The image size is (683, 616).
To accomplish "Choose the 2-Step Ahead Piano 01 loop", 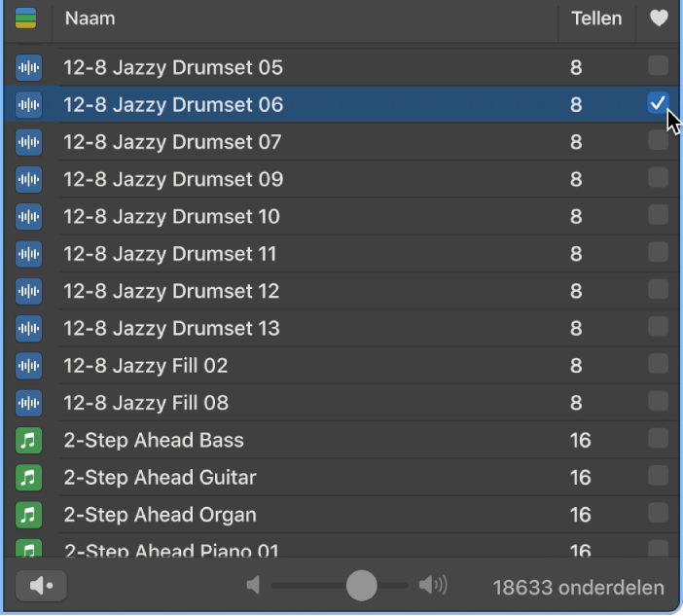I will (x=171, y=550).
